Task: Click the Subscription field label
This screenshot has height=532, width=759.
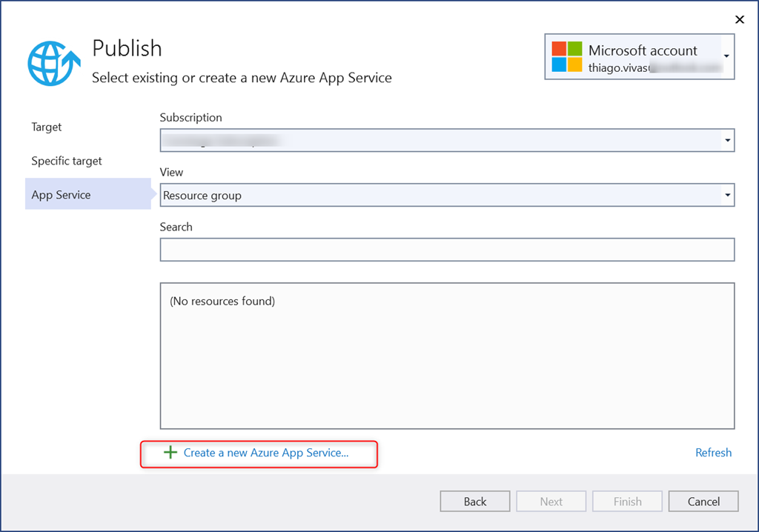Action: 190,118
